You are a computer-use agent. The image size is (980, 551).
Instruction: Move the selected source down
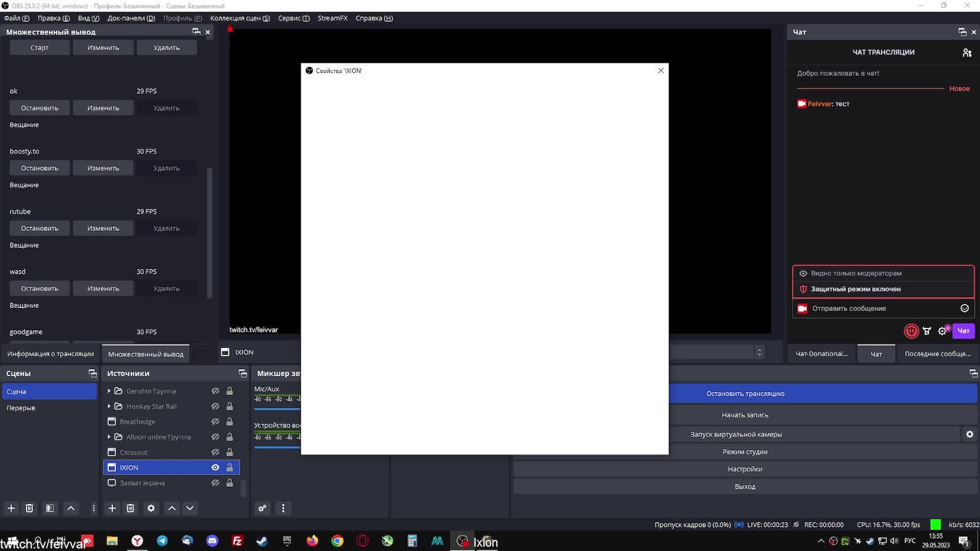tap(190, 508)
